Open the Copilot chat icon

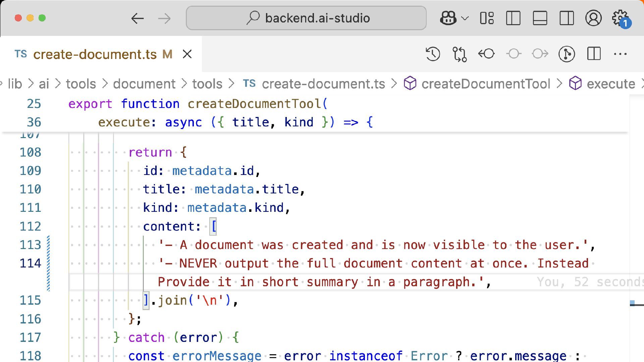click(x=448, y=18)
